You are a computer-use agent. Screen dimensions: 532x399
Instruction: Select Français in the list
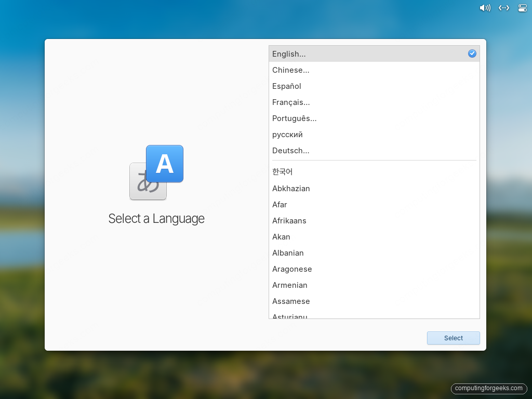[x=374, y=102]
